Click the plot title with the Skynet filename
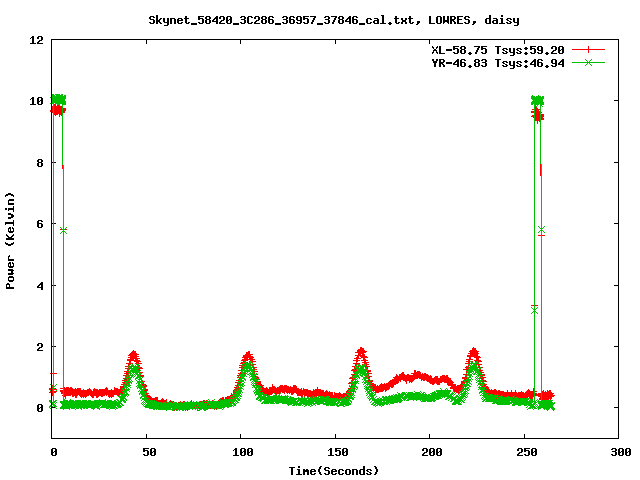Viewport: 640px width, 480px height. (334, 19)
